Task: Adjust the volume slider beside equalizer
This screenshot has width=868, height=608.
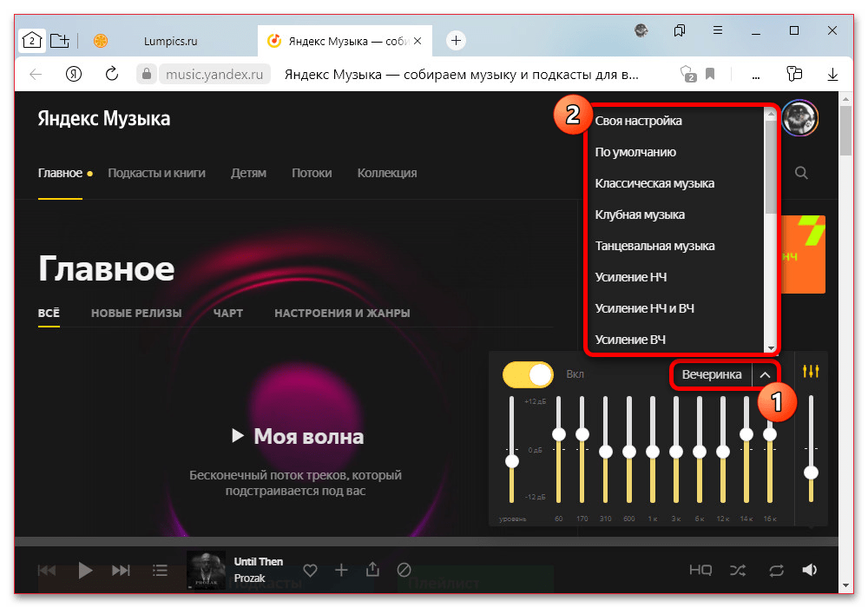Action: pos(811,473)
